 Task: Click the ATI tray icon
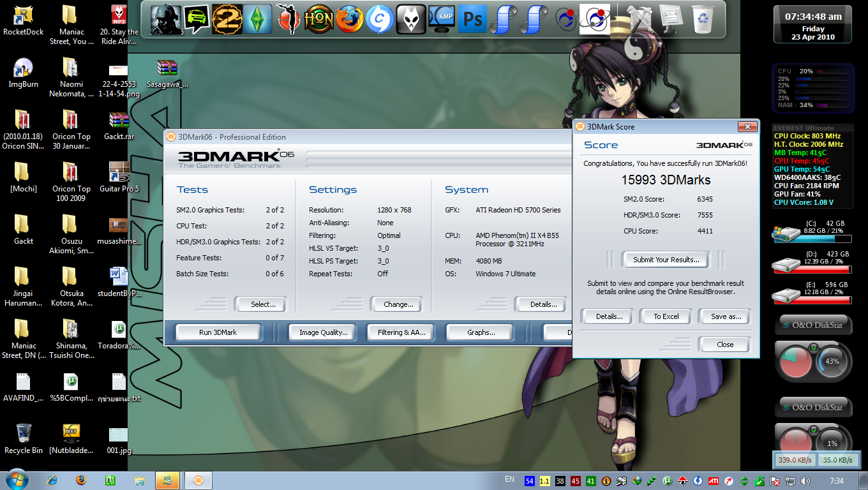(x=714, y=480)
